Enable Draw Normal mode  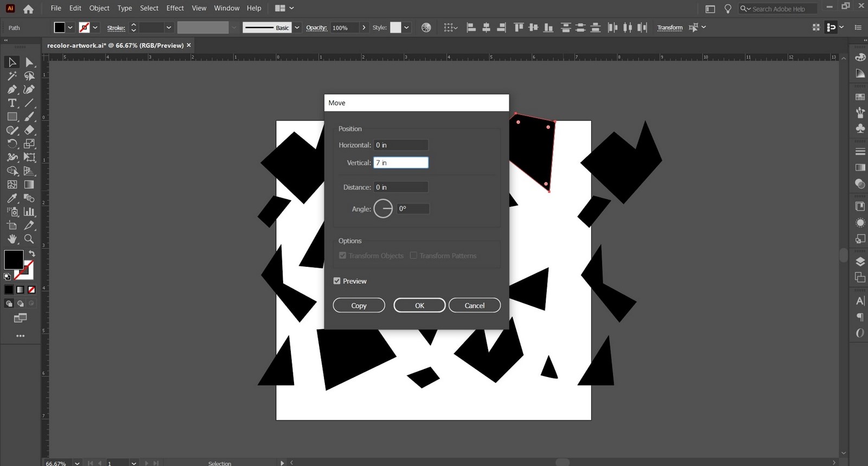pos(9,304)
